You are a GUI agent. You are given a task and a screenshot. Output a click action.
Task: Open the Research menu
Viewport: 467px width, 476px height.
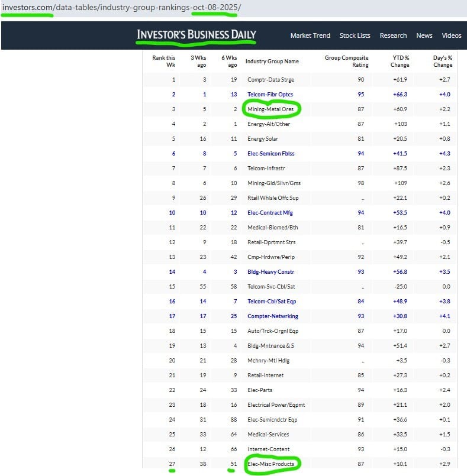393,35
